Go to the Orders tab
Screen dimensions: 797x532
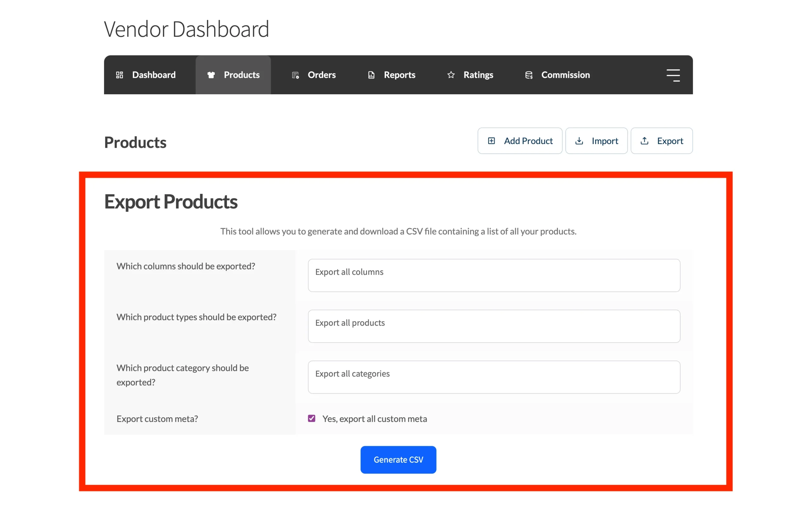click(x=314, y=75)
